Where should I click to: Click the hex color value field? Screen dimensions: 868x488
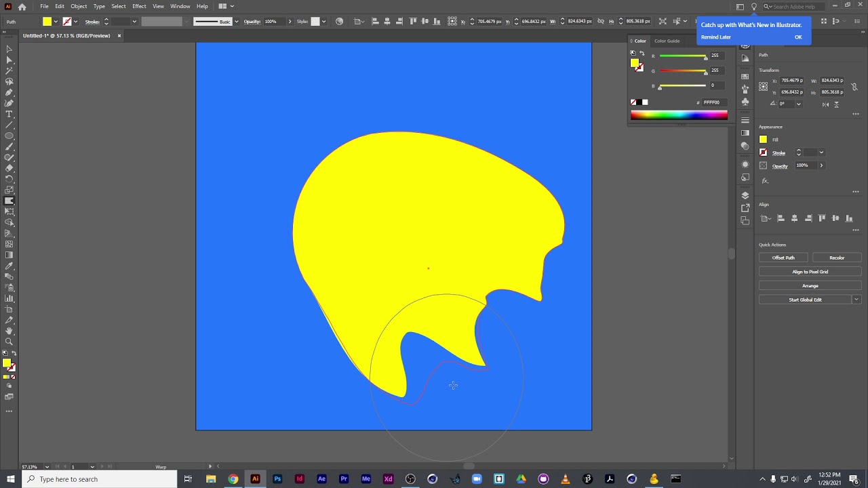click(714, 102)
